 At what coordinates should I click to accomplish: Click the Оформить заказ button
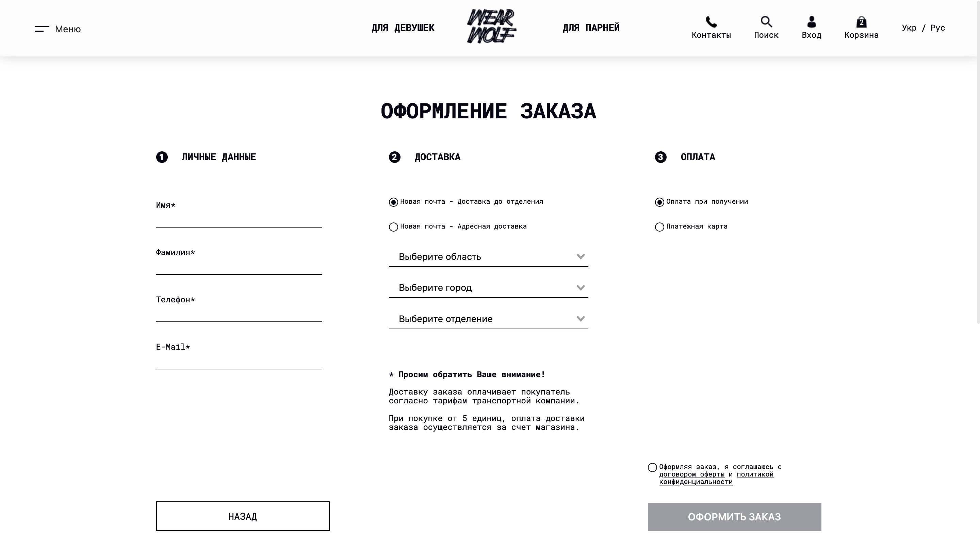click(x=734, y=517)
